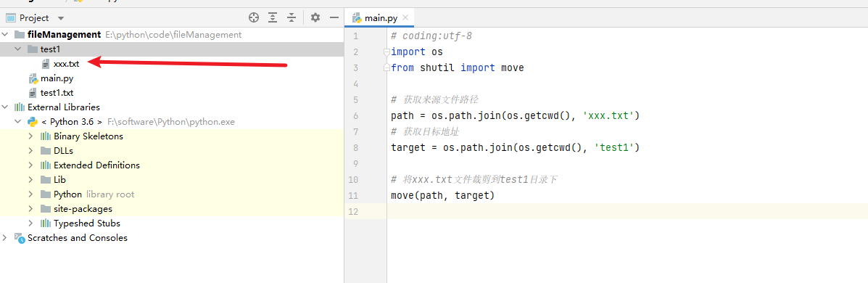
Task: Click the Project panel window icon
Action: [10, 17]
